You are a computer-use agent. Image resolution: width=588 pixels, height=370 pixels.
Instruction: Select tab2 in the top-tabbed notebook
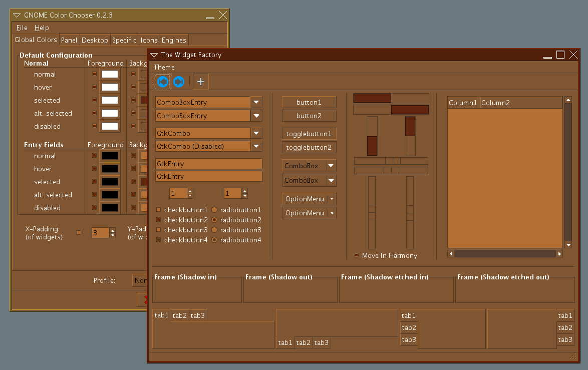pos(180,315)
